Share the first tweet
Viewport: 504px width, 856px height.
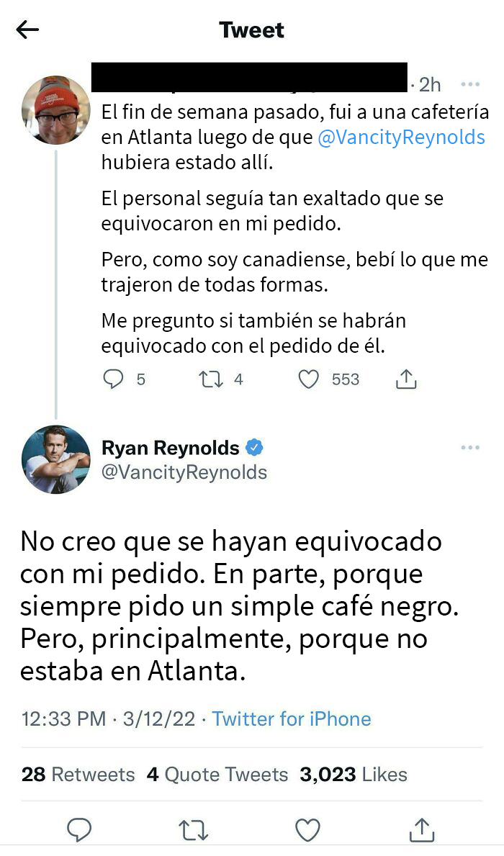[x=407, y=379]
